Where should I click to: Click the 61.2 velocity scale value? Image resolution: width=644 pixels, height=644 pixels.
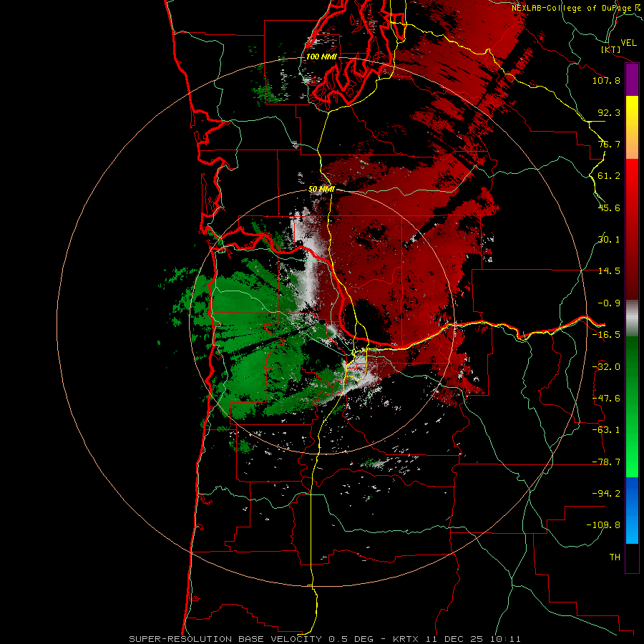point(609,176)
